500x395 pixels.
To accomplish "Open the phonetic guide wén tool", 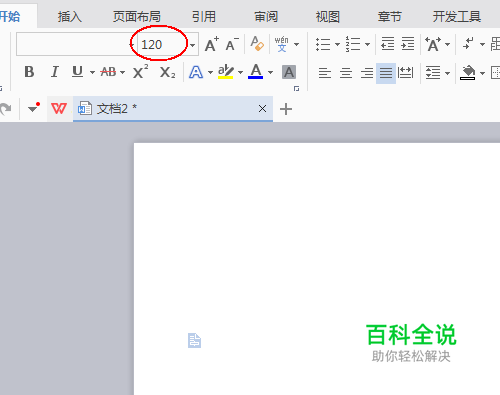I will point(282,44).
